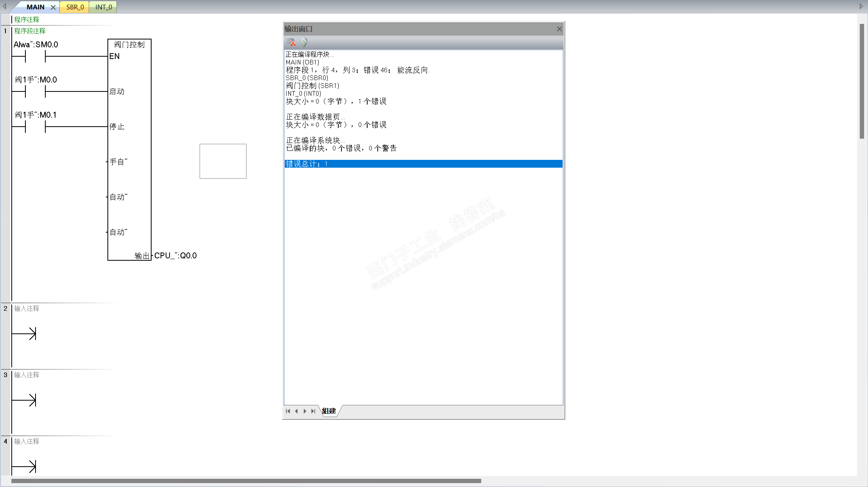Screen dimensions: 868x487
Task: Switch to the SBR_0 tab
Action: [75, 7]
